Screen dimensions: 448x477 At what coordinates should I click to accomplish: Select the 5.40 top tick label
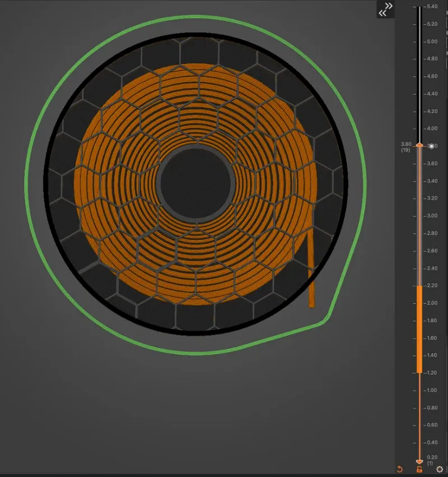(432, 6)
